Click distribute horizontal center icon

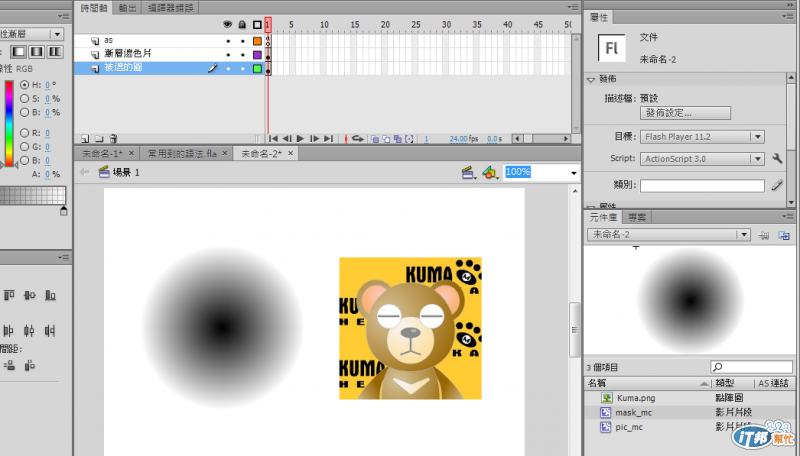coord(29,331)
